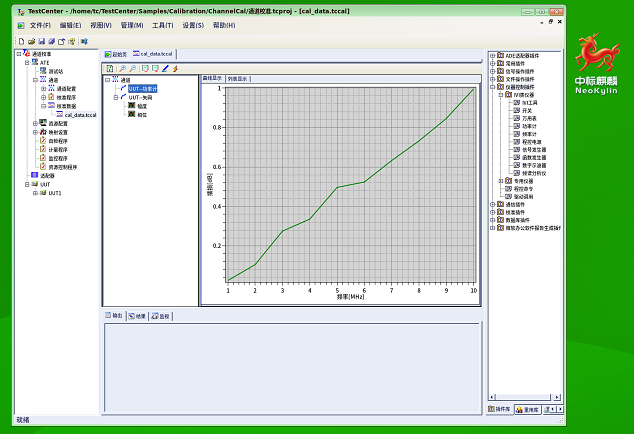Open the 文件(F) menu

pyautogui.click(x=40, y=25)
